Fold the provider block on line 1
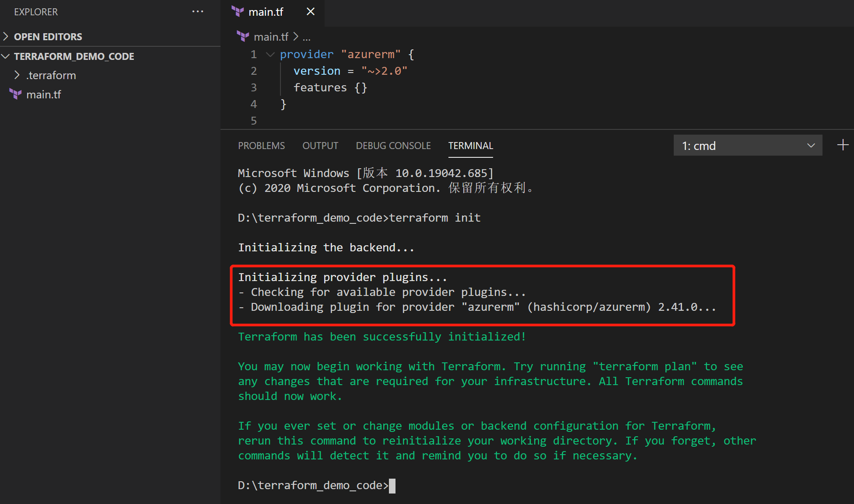 [270, 54]
